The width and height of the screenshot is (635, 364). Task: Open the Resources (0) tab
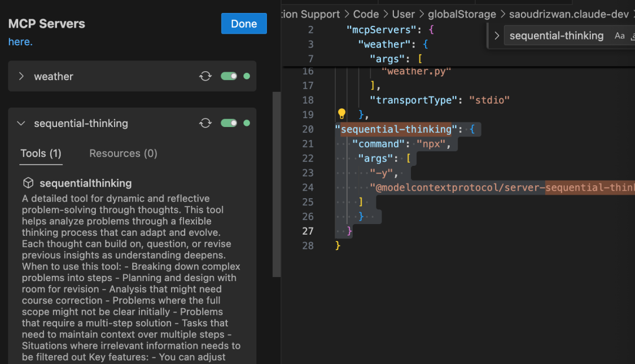123,153
